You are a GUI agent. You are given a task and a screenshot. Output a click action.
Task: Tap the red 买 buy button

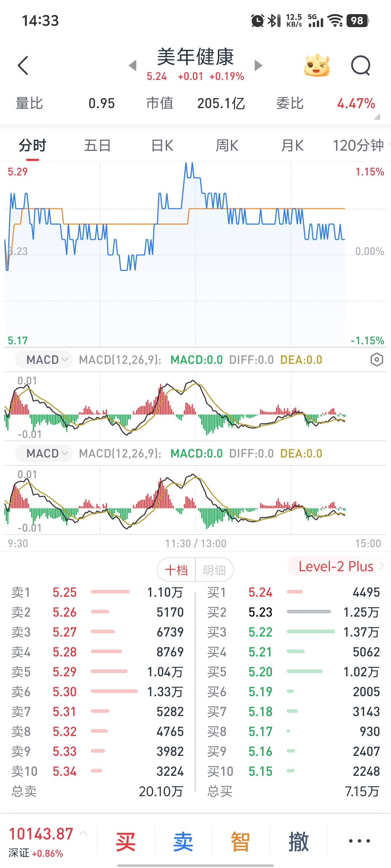[126, 842]
